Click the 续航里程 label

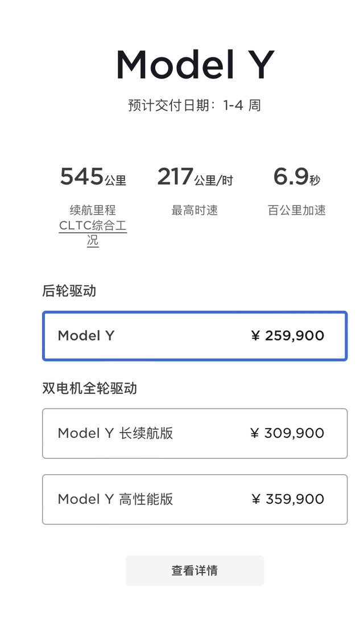point(93,211)
